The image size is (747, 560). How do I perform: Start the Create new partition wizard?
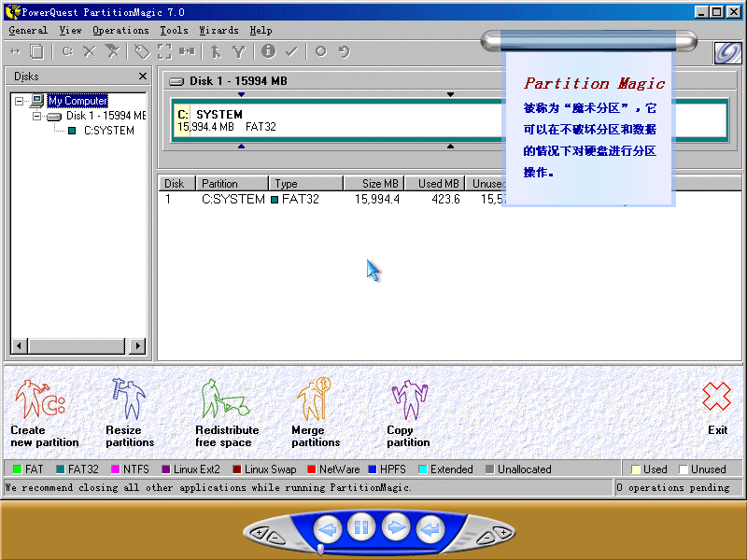click(43, 413)
